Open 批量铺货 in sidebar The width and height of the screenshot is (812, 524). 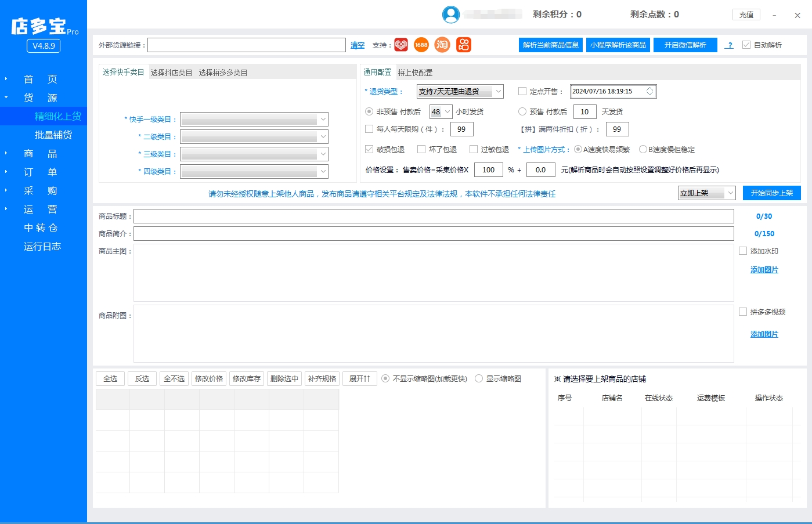coord(53,135)
